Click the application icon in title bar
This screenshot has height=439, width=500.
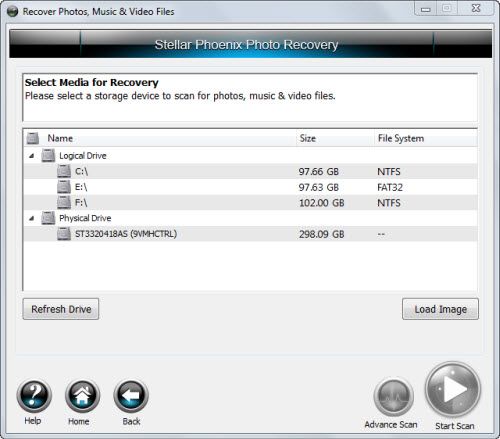coord(13,11)
